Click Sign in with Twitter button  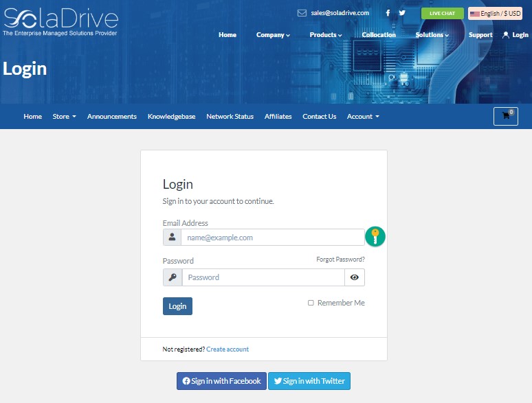point(309,381)
